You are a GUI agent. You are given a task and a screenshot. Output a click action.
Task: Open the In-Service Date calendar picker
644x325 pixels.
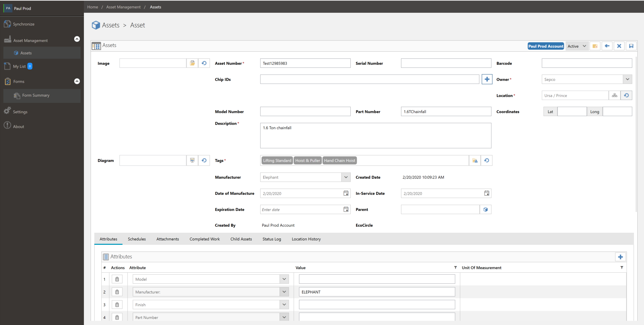coord(487,194)
